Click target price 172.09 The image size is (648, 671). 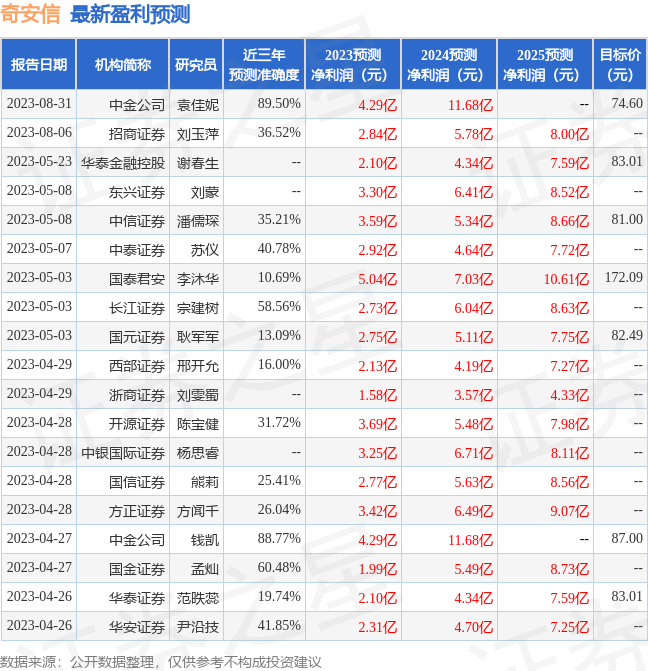point(624,277)
